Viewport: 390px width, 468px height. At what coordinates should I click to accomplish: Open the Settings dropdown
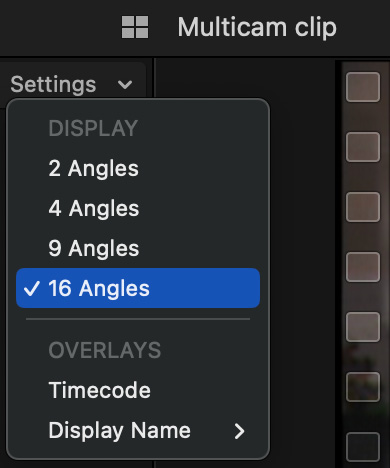pos(71,84)
